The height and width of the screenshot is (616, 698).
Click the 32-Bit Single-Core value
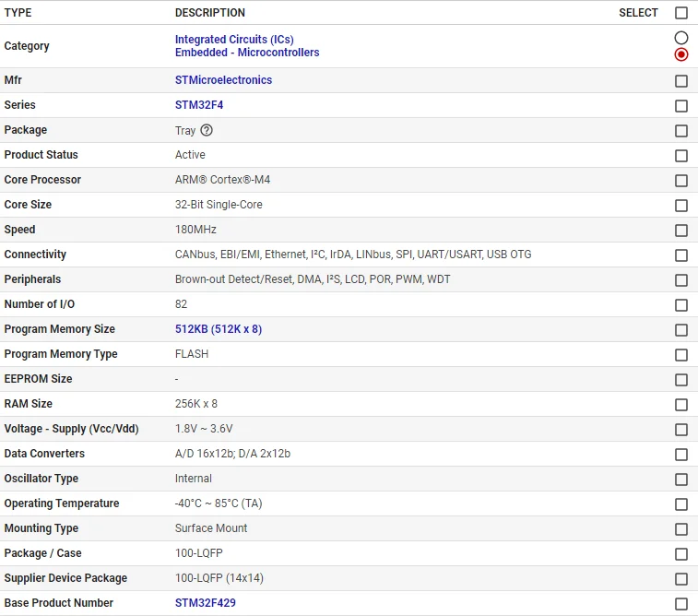(219, 205)
